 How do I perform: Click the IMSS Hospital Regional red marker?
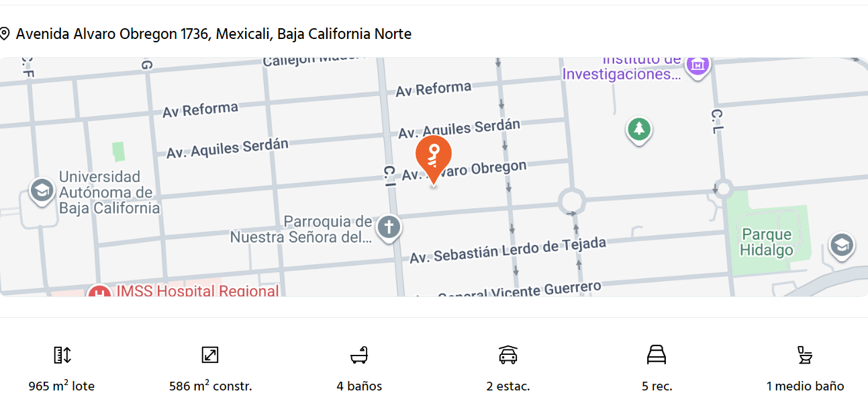coord(99,292)
